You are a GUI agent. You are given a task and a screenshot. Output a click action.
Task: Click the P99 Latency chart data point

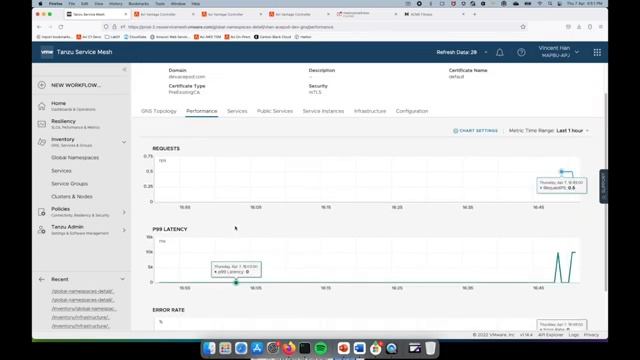click(236, 282)
